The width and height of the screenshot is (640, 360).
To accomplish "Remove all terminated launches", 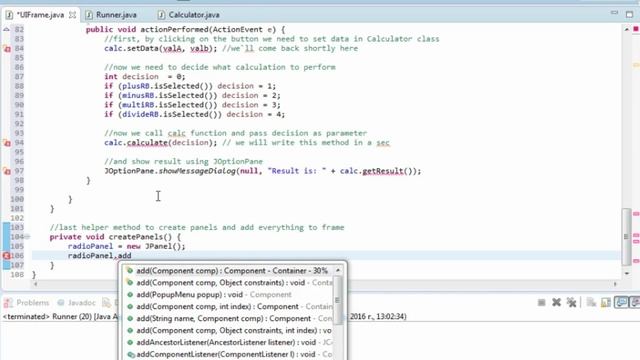I will click(571, 302).
